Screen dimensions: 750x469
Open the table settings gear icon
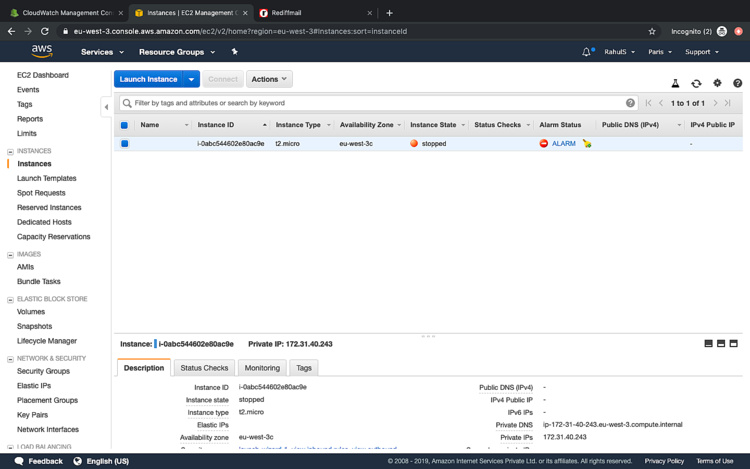point(717,84)
